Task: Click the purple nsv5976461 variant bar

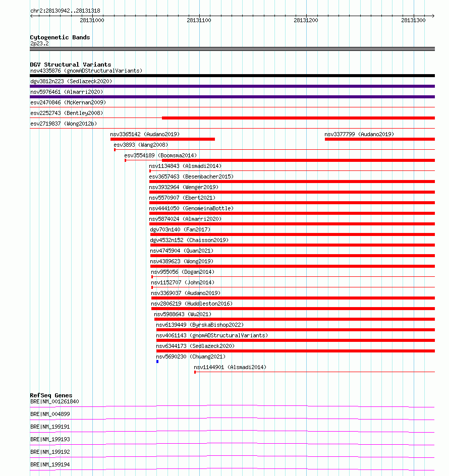Action: (233, 97)
